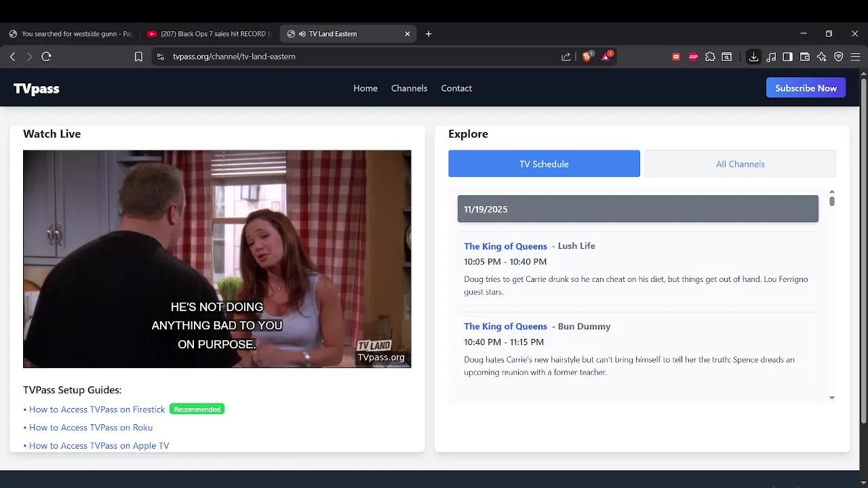Image resolution: width=868 pixels, height=488 pixels.
Task: Close the TV Land Eastern tab
Action: (408, 34)
